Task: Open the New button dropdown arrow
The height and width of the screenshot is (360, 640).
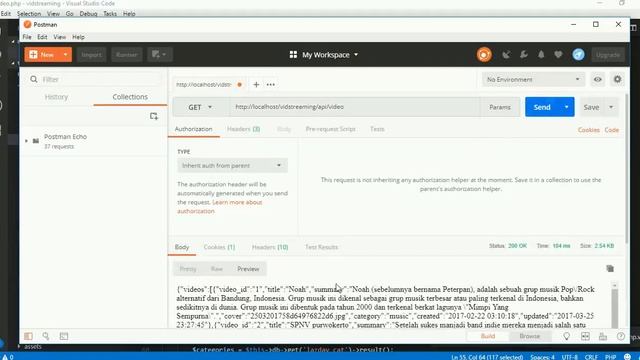Action: coord(66,54)
